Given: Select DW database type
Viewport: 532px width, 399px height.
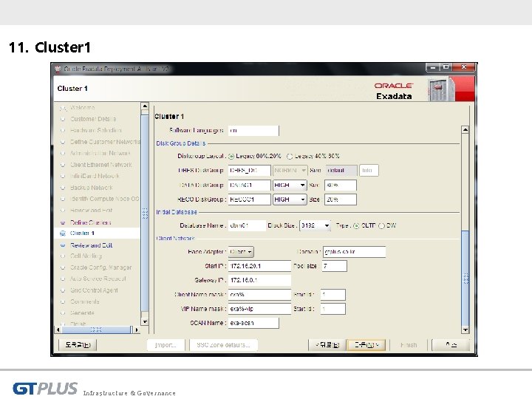Looking at the screenshot, I should point(381,226).
